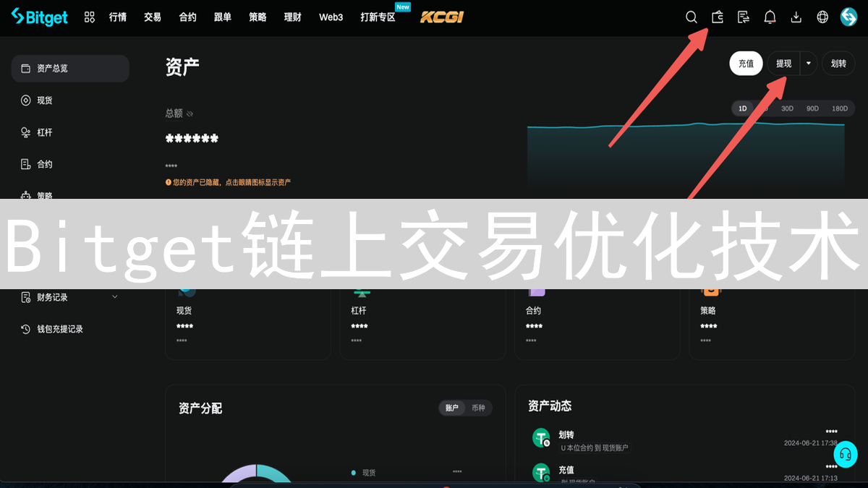Open 交易 in the top navigation
Screen dimensions: 868x488
coord(153,17)
